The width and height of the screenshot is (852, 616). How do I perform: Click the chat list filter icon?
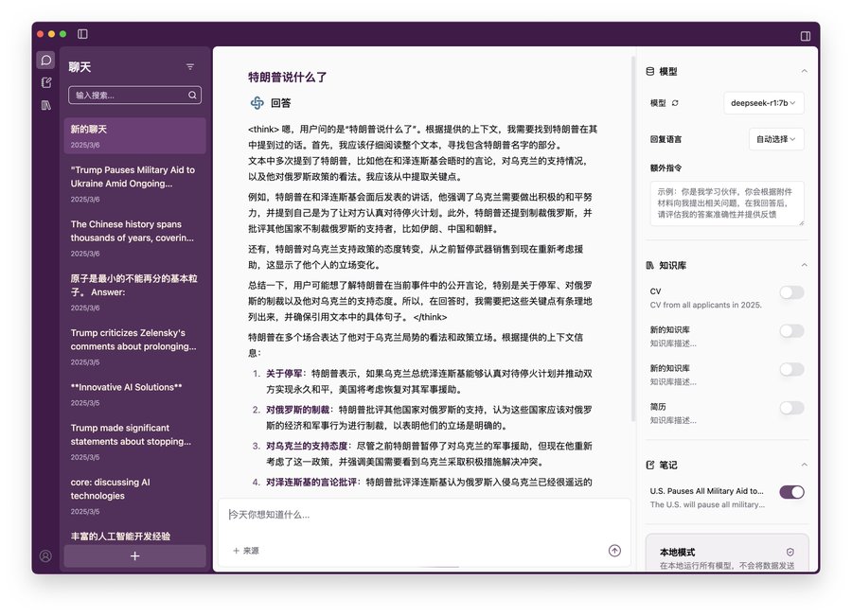tap(190, 67)
